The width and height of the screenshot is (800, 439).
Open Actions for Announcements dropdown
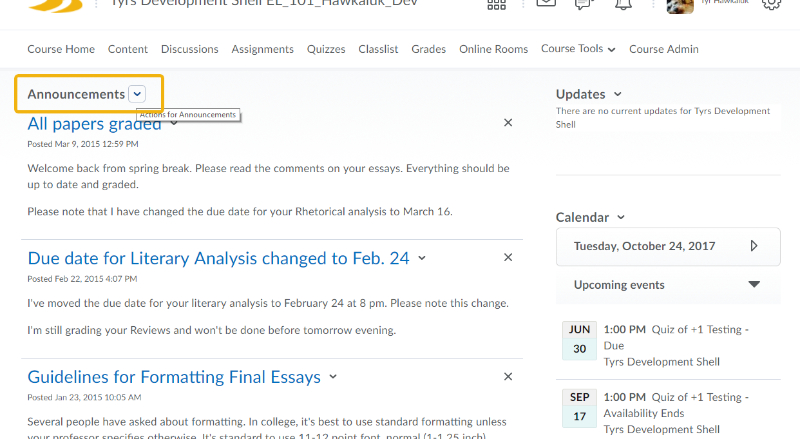(138, 94)
